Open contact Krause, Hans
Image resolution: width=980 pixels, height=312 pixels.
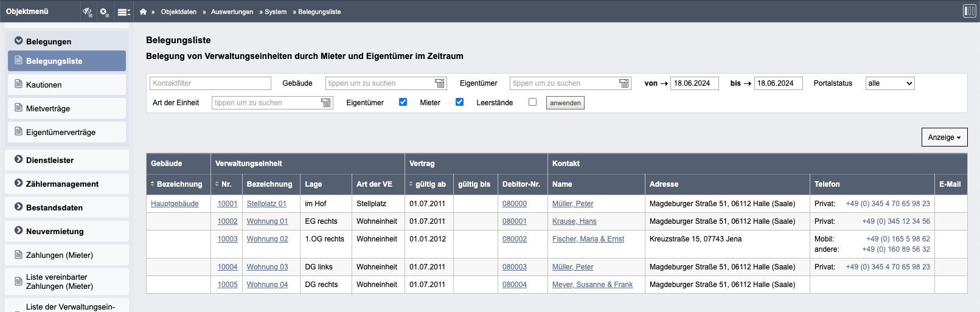coord(574,221)
